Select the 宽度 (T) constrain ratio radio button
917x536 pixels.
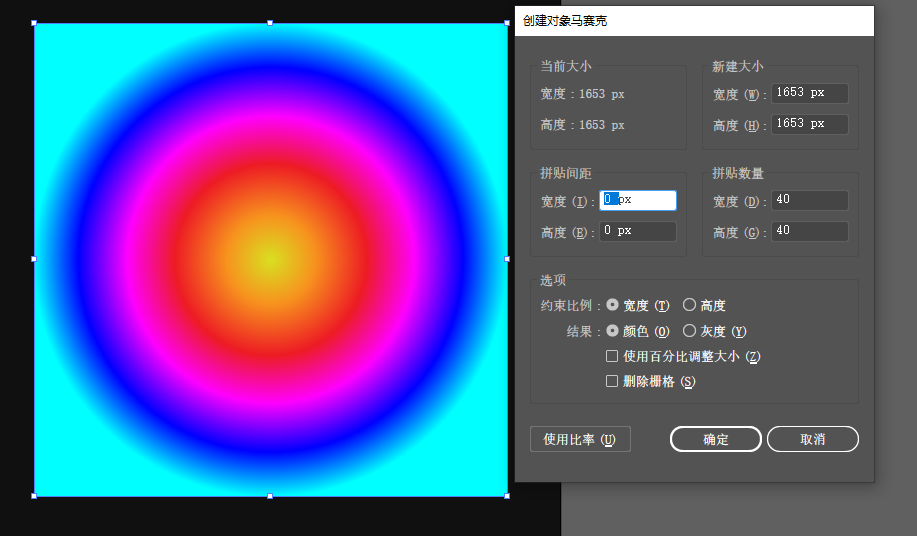coord(612,305)
